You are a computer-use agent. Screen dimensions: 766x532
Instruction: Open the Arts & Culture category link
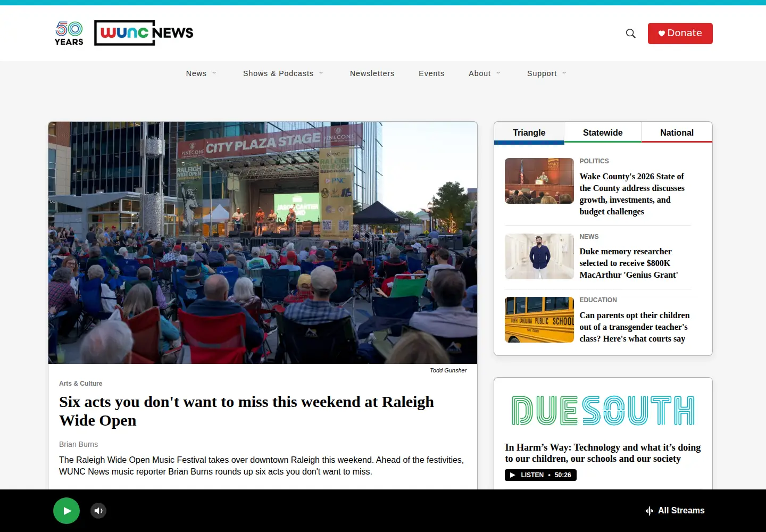[x=81, y=384]
